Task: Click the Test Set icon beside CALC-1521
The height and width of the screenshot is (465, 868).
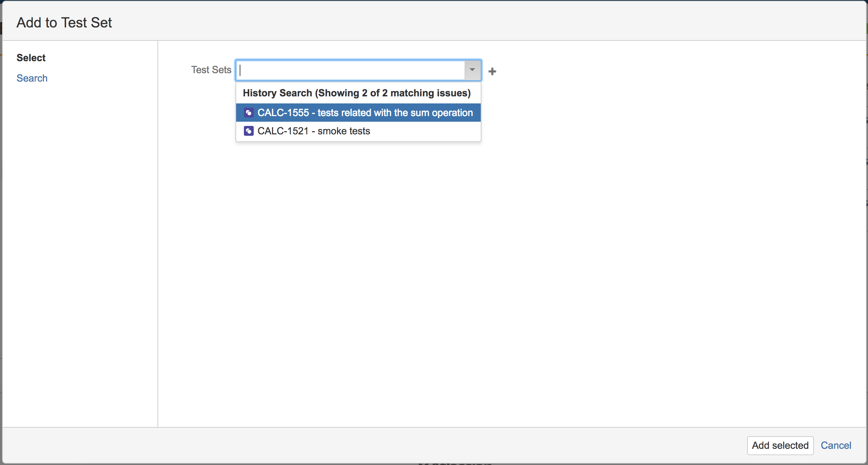Action: 248,131
